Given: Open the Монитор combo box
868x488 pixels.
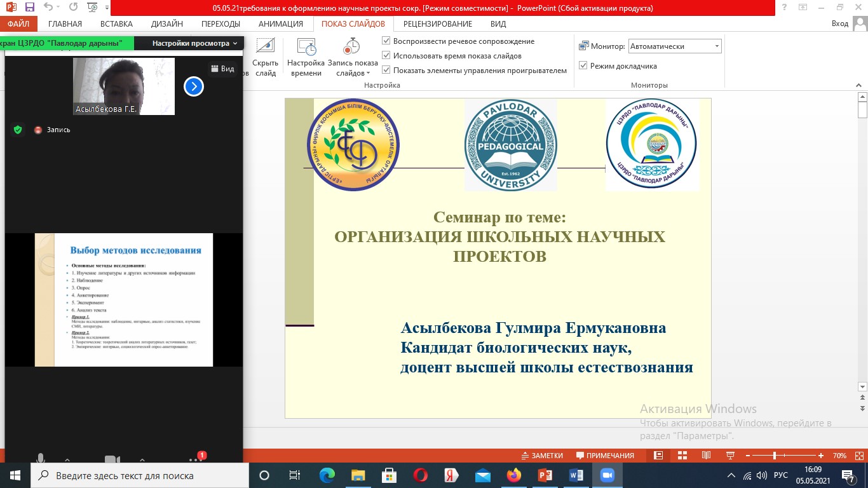Looking at the screenshot, I should [675, 46].
